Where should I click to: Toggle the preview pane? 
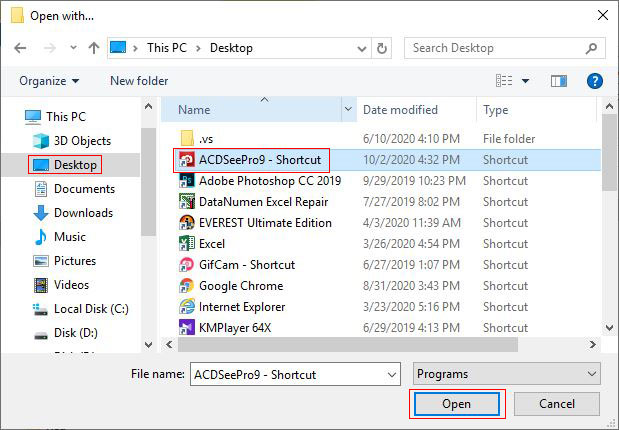pyautogui.click(x=559, y=81)
